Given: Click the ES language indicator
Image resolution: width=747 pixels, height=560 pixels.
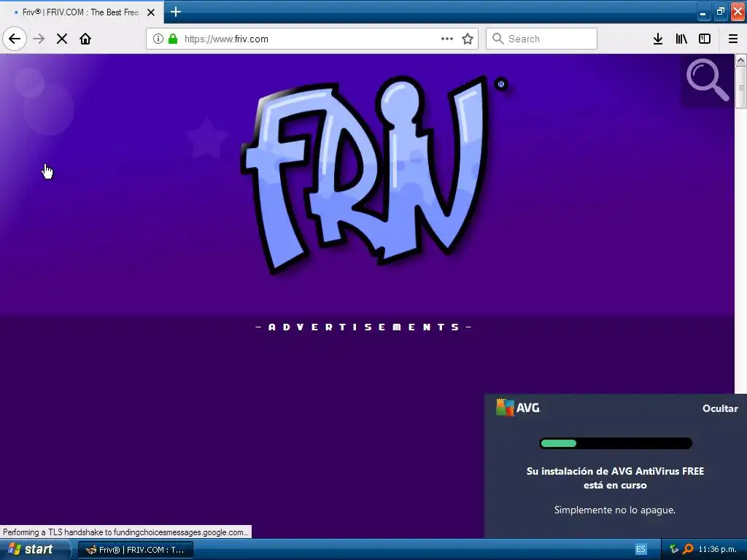Looking at the screenshot, I should click(640, 549).
